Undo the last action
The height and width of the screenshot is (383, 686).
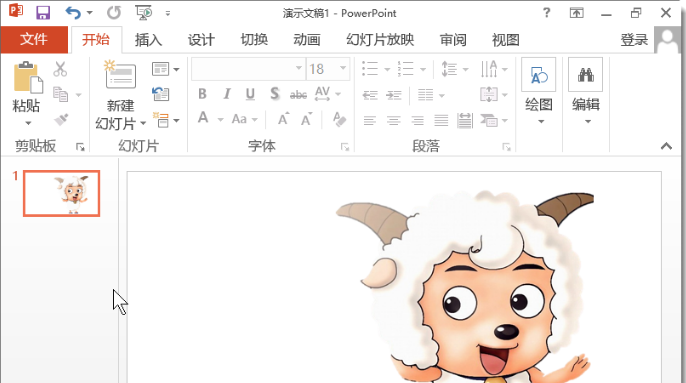[x=73, y=13]
